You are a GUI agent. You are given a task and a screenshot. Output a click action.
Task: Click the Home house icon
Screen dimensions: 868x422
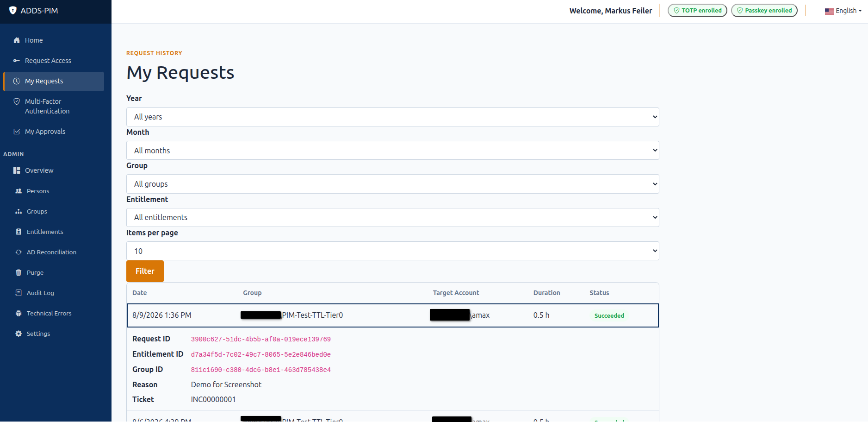[x=17, y=40]
